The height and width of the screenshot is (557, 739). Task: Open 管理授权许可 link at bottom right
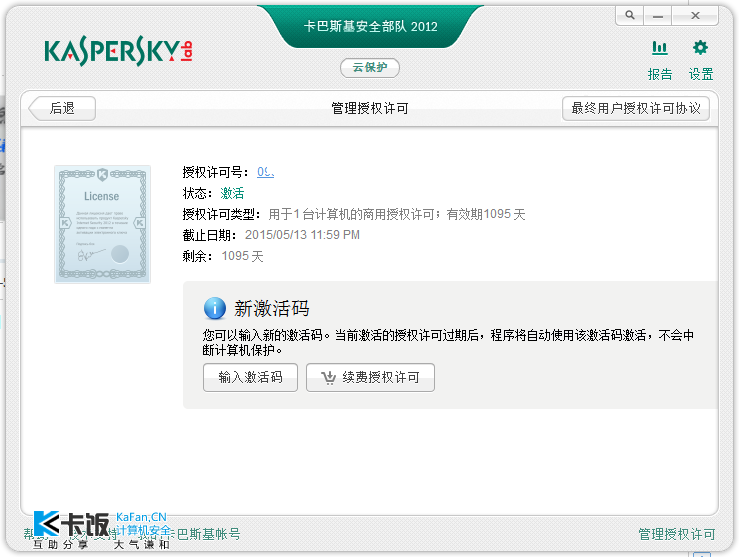point(676,534)
